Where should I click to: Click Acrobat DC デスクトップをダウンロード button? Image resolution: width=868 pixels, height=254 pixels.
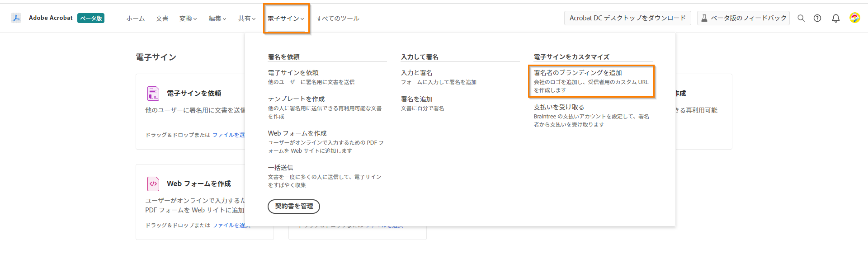[627, 18]
